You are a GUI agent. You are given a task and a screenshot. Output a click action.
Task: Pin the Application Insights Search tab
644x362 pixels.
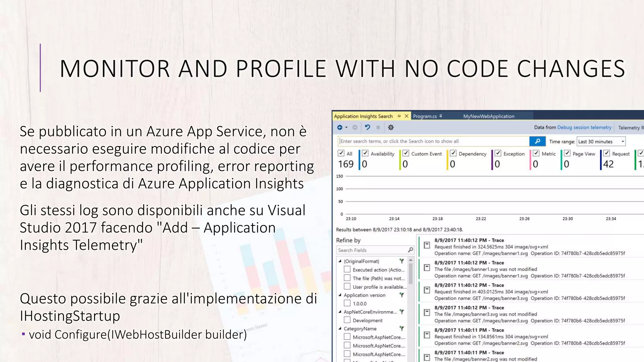coord(399,116)
